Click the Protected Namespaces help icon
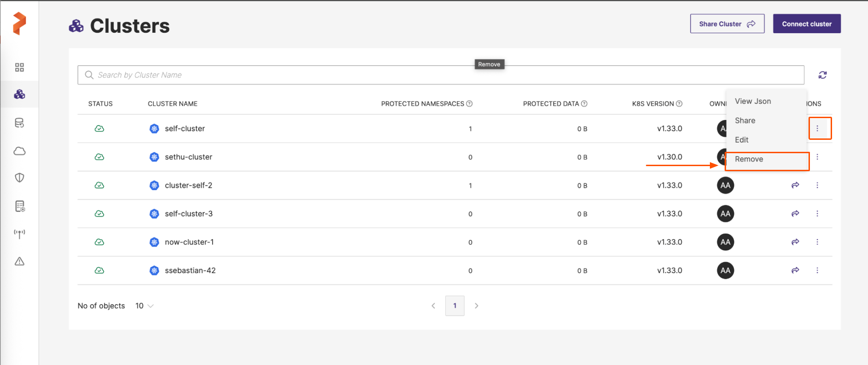This screenshot has width=868, height=365. pos(469,104)
